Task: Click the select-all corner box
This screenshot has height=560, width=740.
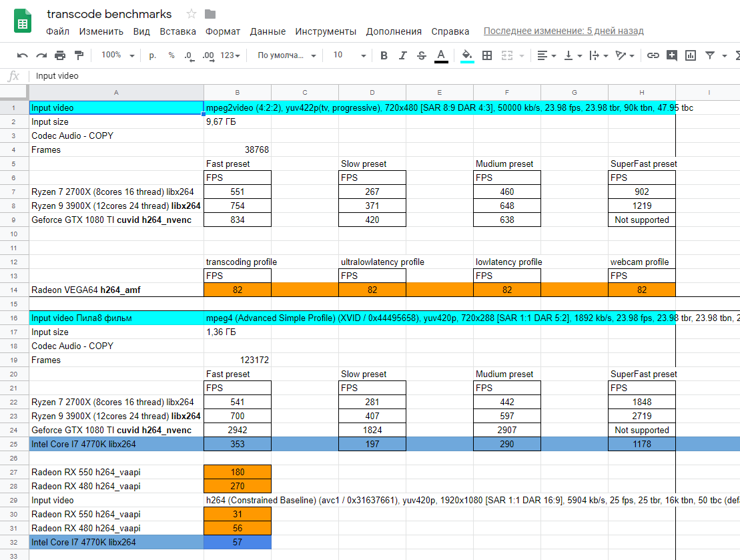Action: pyautogui.click(x=14, y=93)
